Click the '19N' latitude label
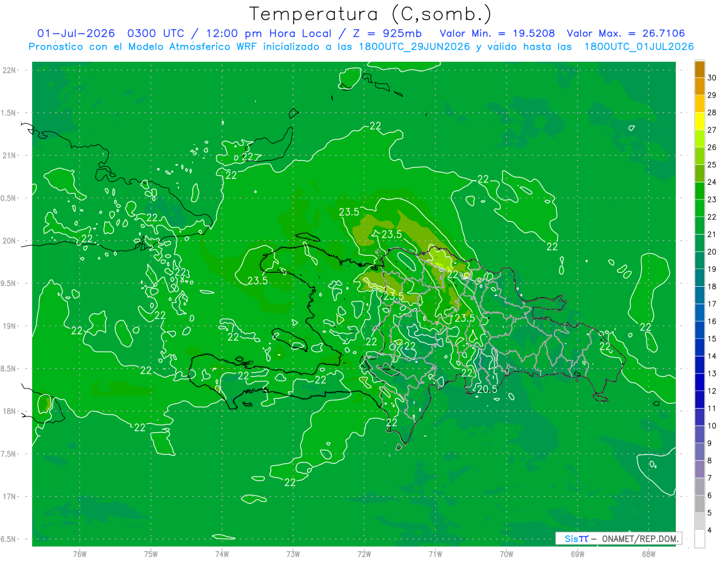This screenshot has height=562, width=728. click(x=9, y=326)
